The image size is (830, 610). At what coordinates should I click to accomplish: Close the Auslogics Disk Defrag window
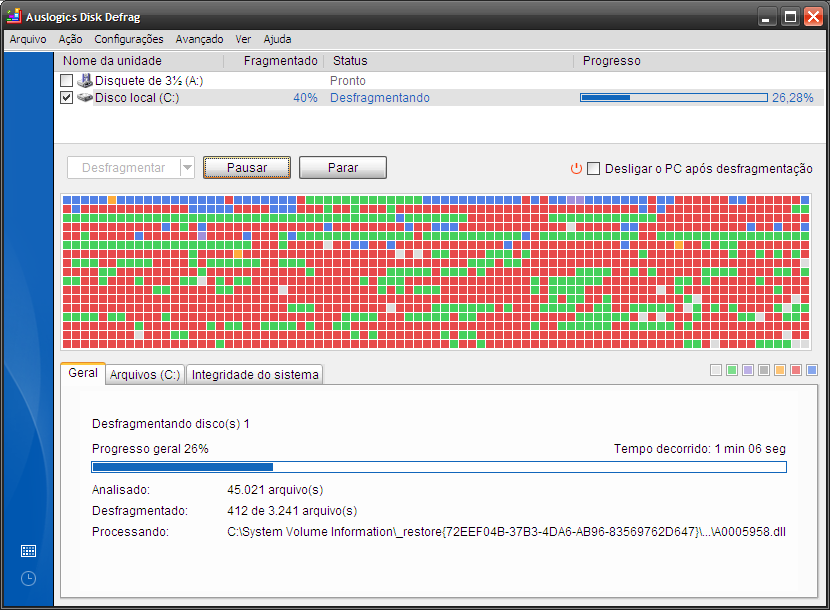coord(813,17)
